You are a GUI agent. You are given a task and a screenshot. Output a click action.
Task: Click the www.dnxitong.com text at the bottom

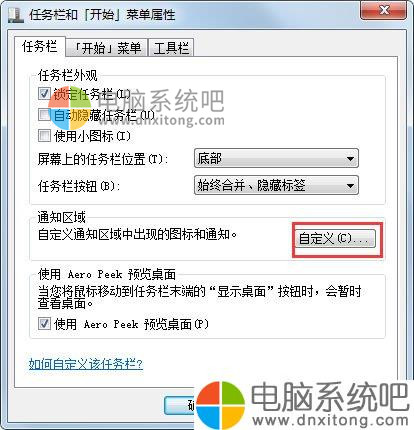tap(330, 420)
